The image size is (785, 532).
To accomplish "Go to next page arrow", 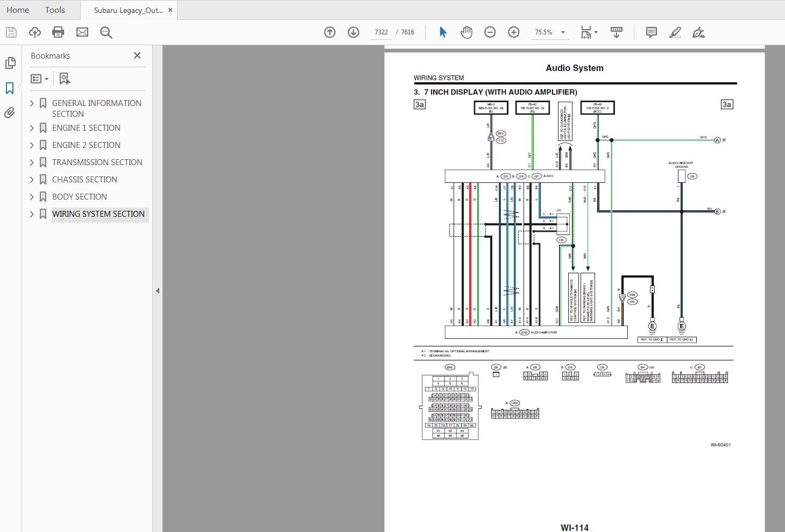I will [353, 32].
